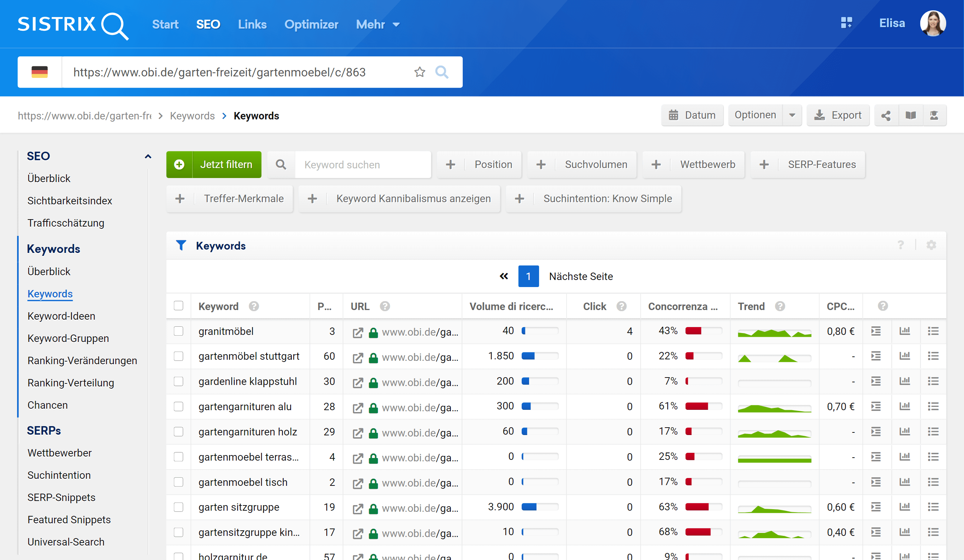Click the Jetzt filtern button
This screenshot has width=964, height=560.
214,165
